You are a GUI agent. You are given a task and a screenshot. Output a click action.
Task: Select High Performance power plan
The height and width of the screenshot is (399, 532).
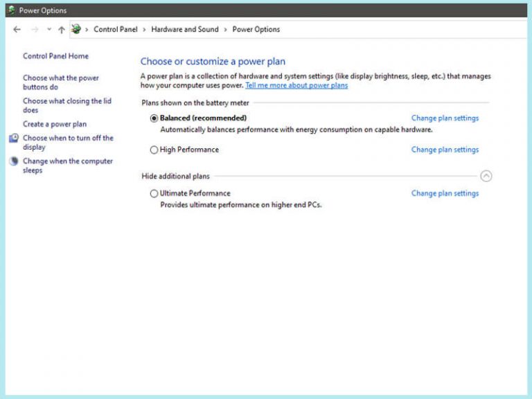click(x=154, y=150)
